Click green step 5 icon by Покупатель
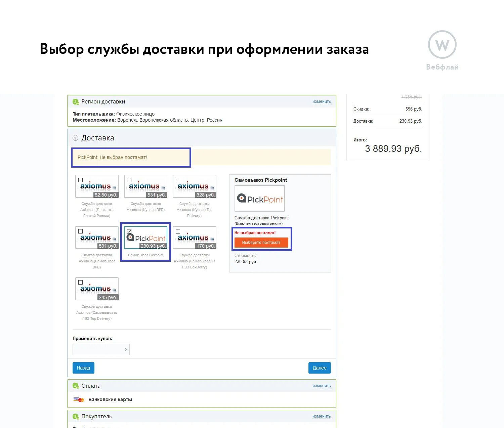Image resolution: width=504 pixels, height=428 pixels. pos(76,417)
